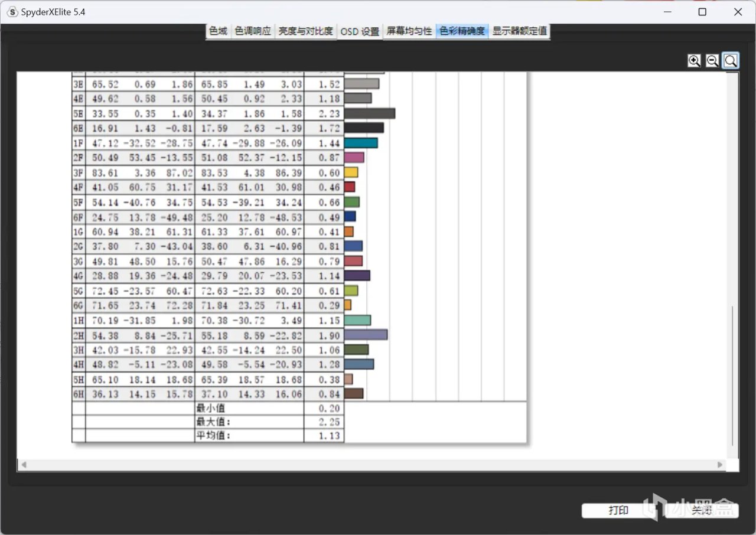The image size is (756, 535).
Task: Click the near-black bar for row 6E
Action: (364, 128)
